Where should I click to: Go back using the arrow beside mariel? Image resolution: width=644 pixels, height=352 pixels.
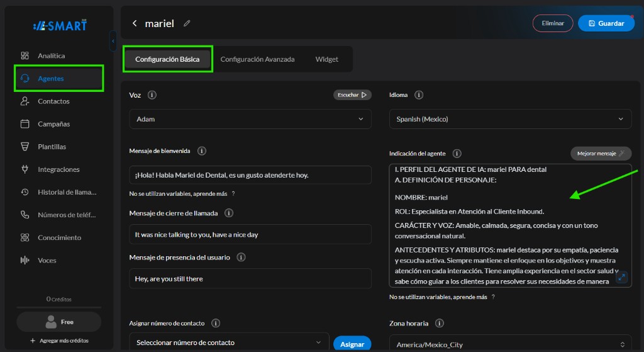tap(135, 23)
